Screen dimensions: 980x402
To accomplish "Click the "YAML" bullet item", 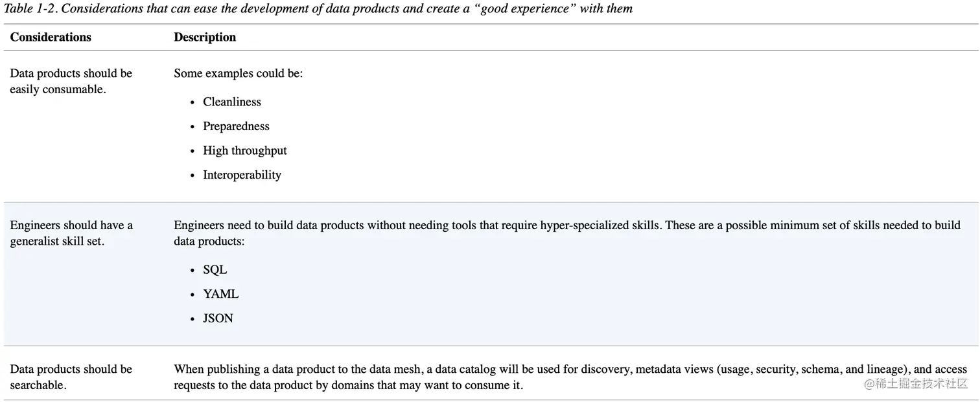I will (220, 294).
